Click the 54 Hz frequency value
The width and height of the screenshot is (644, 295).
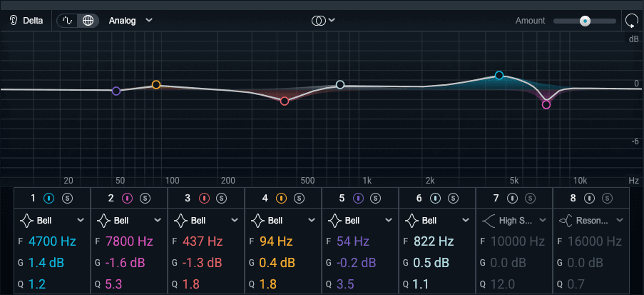[x=353, y=241]
